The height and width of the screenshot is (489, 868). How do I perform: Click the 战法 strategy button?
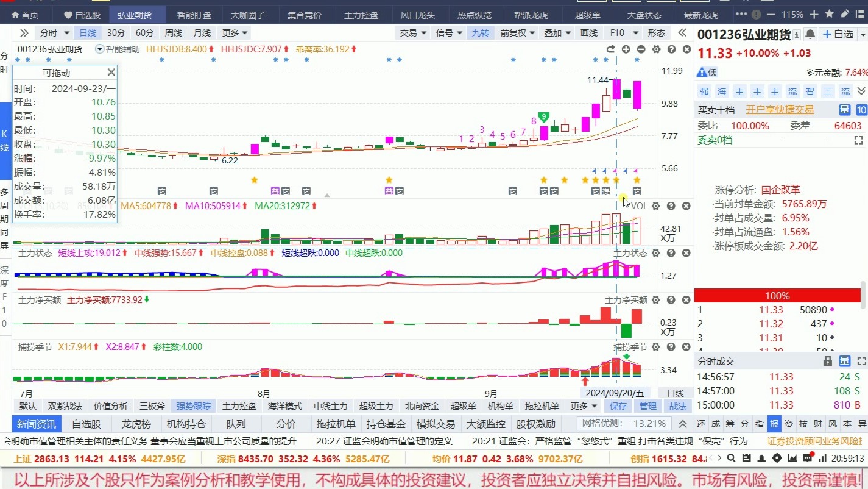[x=677, y=406]
